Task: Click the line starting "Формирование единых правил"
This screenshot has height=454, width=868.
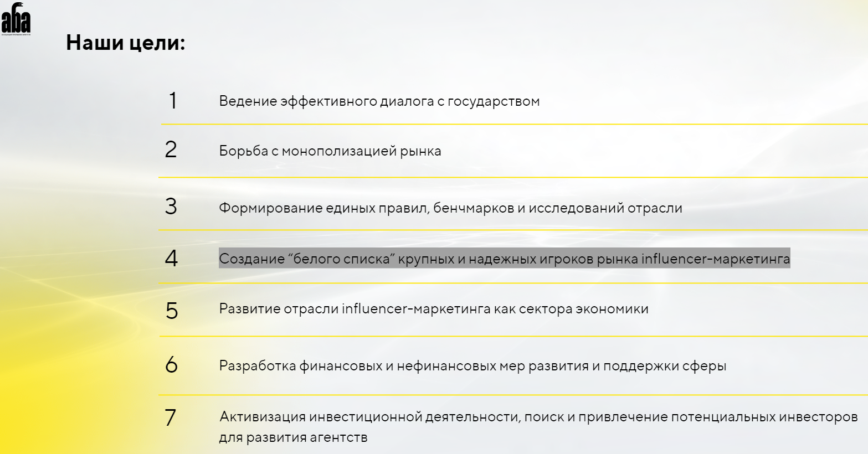Action: [x=450, y=208]
